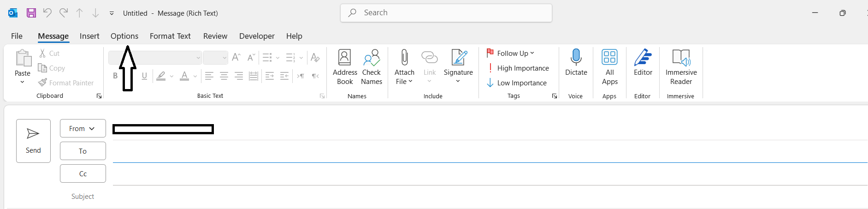Clear all formatting

click(315, 58)
